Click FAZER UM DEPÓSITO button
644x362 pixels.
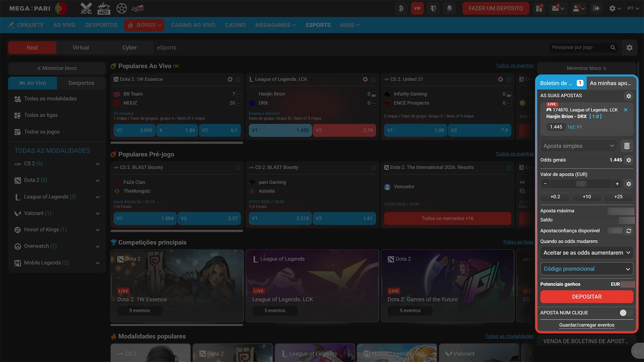coord(496,8)
